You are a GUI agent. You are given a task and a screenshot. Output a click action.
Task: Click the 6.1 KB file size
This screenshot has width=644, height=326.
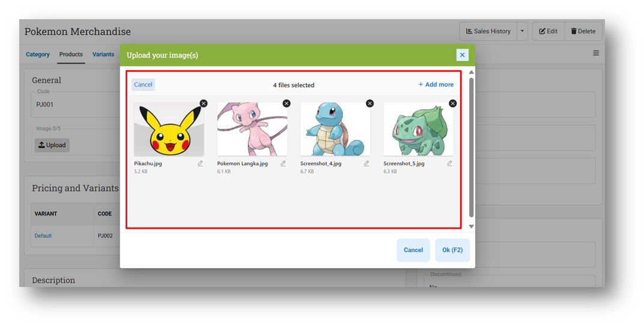coord(224,172)
